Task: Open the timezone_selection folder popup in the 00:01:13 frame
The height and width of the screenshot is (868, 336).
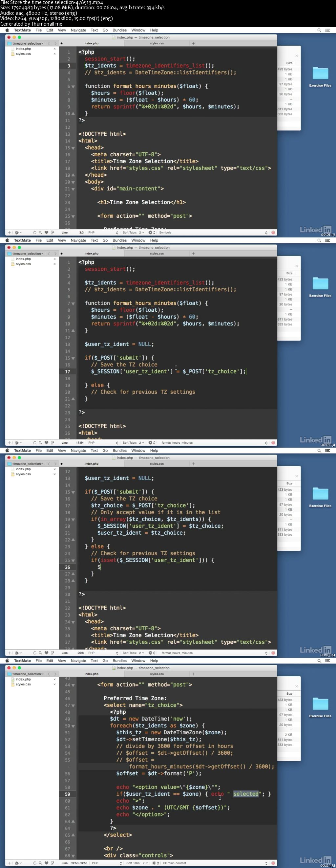Action: 26,43
